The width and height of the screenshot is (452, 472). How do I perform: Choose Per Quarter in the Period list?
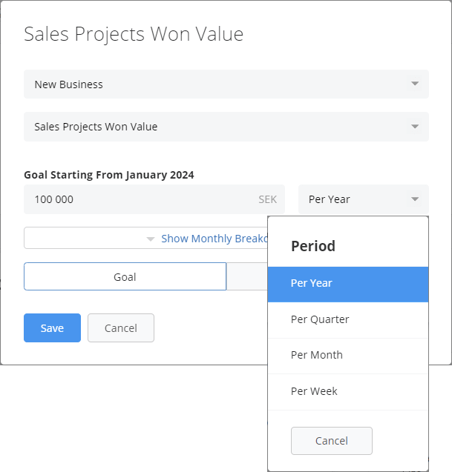pos(348,320)
